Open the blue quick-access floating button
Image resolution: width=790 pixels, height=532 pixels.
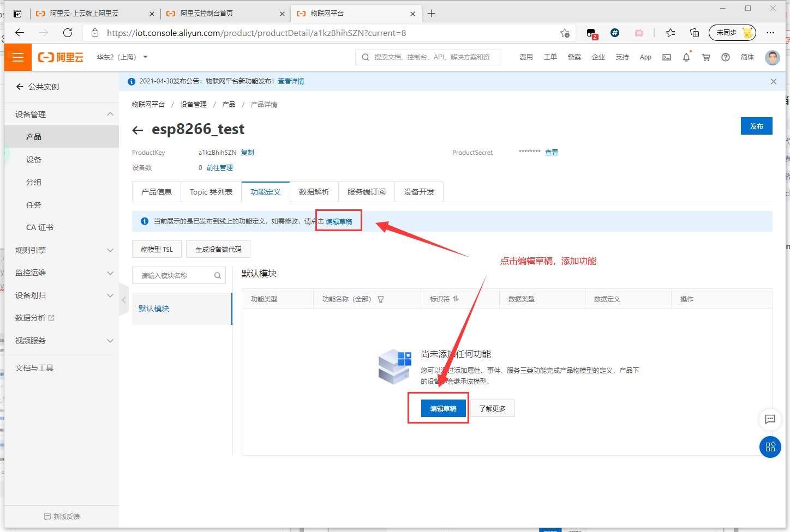pyautogui.click(x=770, y=447)
